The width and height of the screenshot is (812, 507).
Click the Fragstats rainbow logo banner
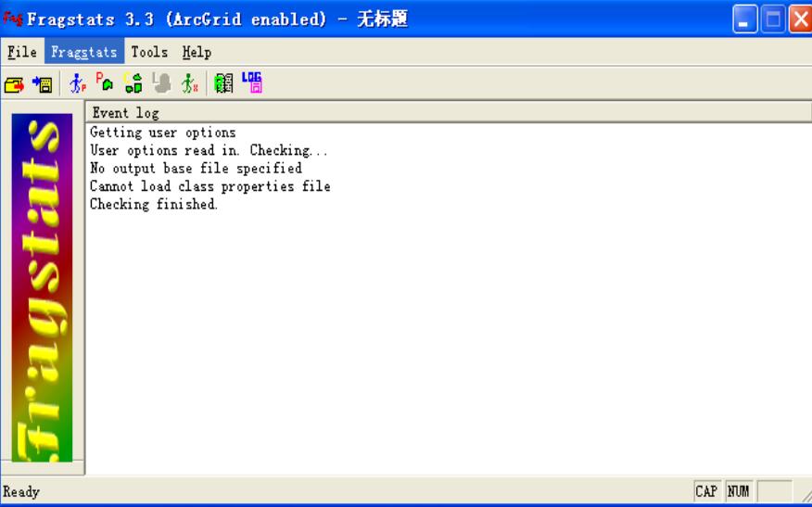coord(42,287)
